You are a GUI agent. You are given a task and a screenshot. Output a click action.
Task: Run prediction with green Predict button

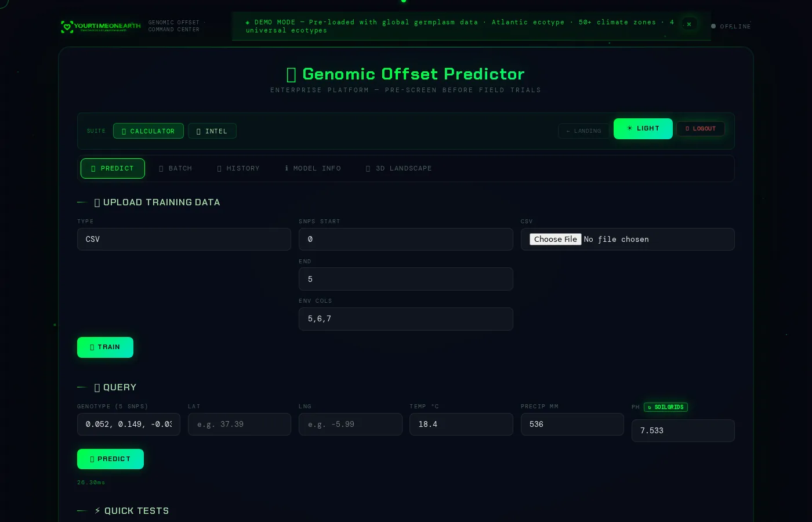pyautogui.click(x=110, y=459)
